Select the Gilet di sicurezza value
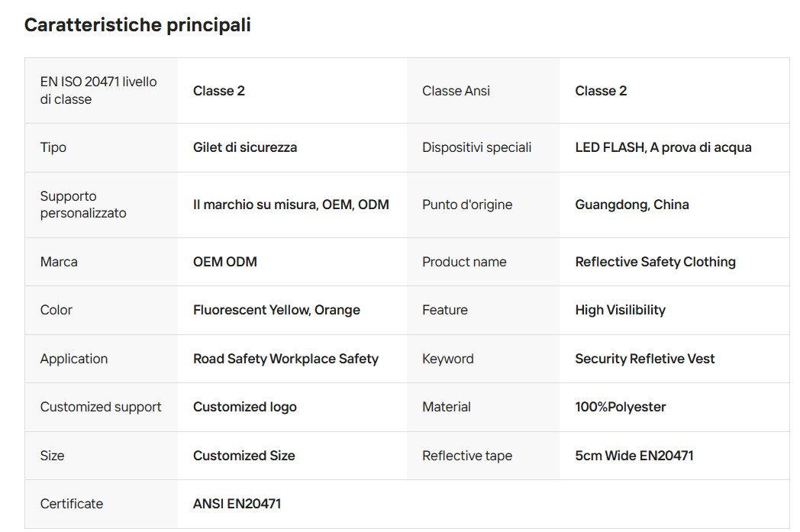Screen dimensions: 800x532 245,147
